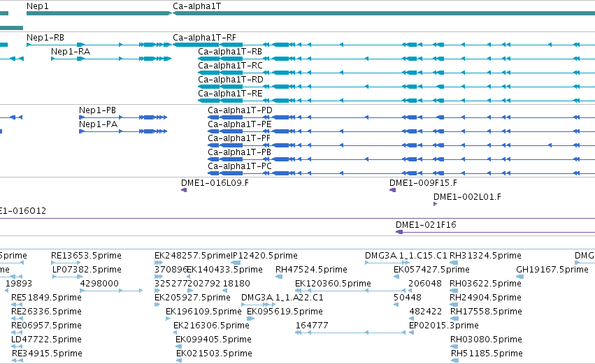Screen dimensions: 595x364
Task: Select the DME1-021F16 clone label
Action: [x=426, y=225]
